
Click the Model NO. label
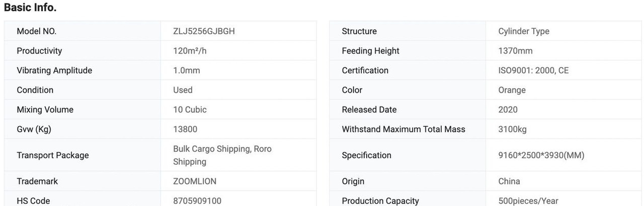[x=37, y=31]
